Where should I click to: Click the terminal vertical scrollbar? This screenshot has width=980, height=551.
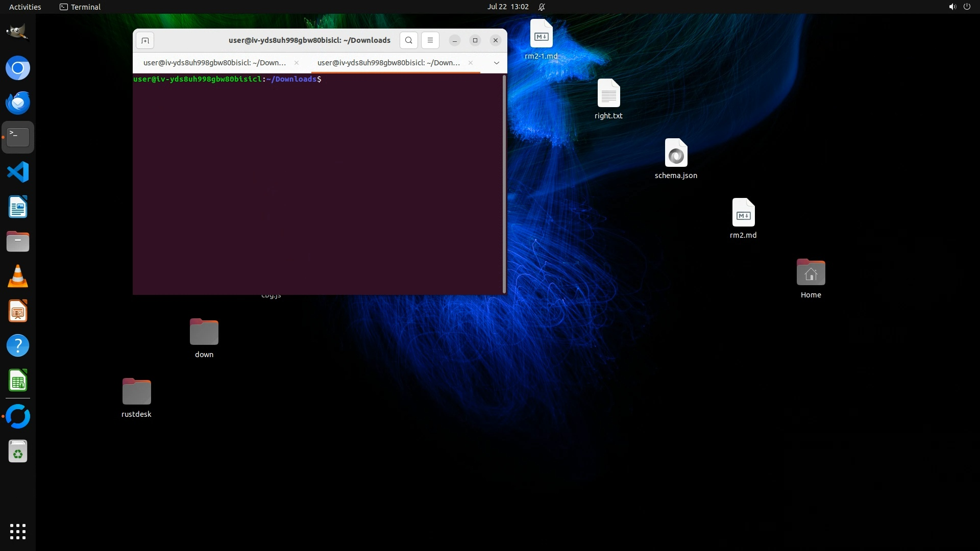504,184
